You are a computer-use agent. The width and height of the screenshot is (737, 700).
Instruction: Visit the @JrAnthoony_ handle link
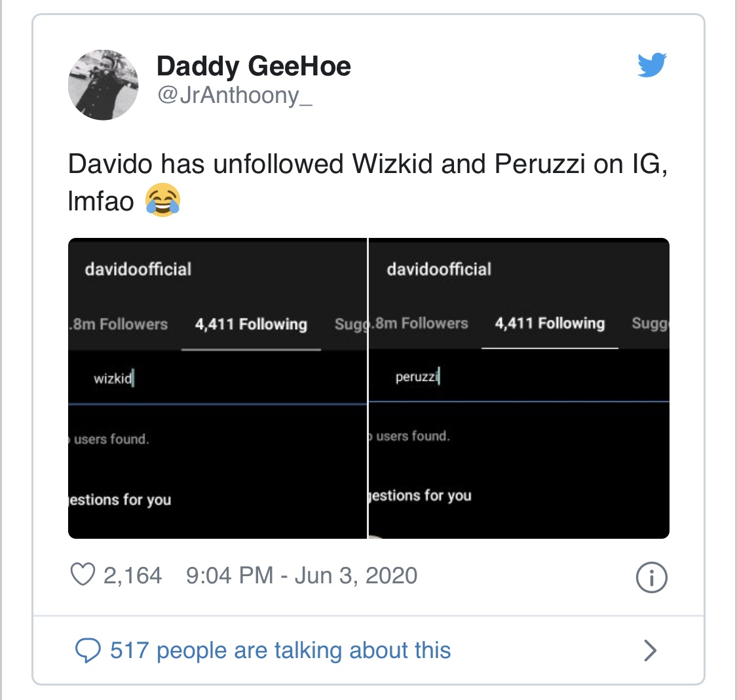click(x=235, y=96)
